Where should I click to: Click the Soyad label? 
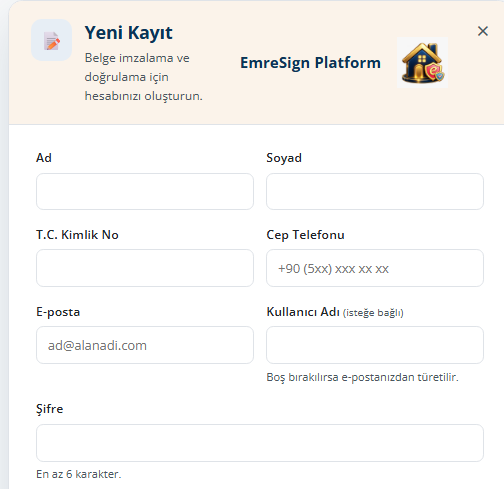click(284, 158)
